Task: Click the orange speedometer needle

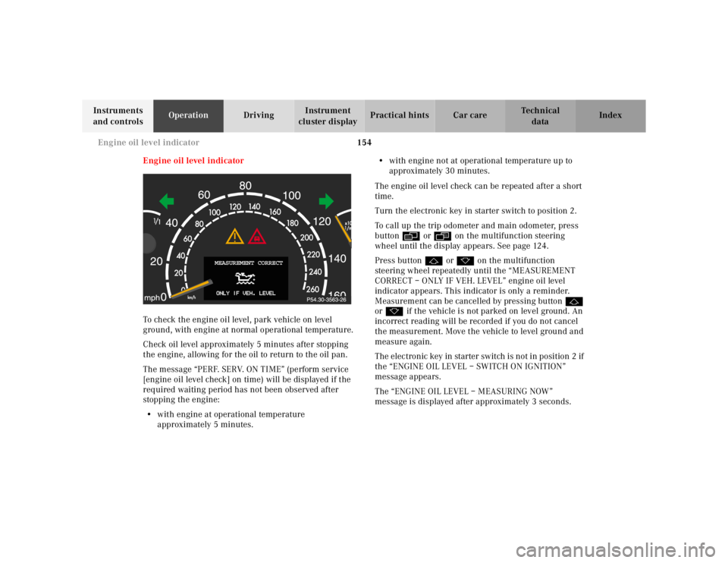Action: click(x=191, y=288)
